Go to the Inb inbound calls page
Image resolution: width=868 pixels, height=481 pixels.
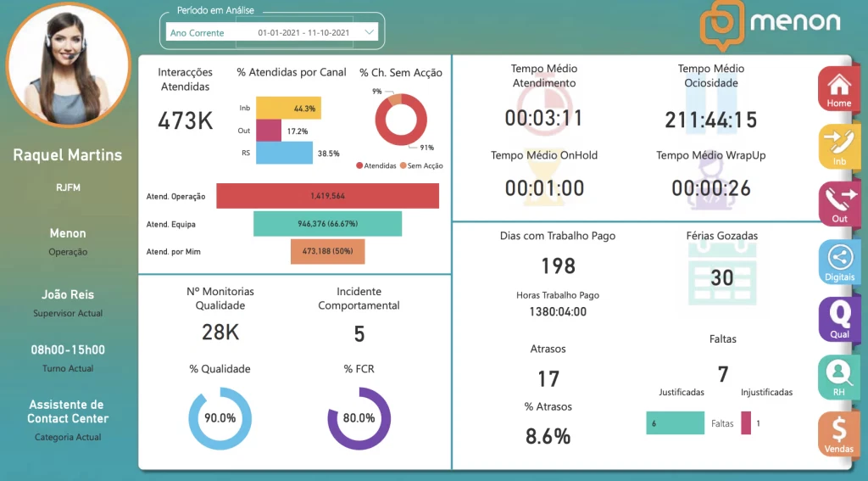[838, 146]
